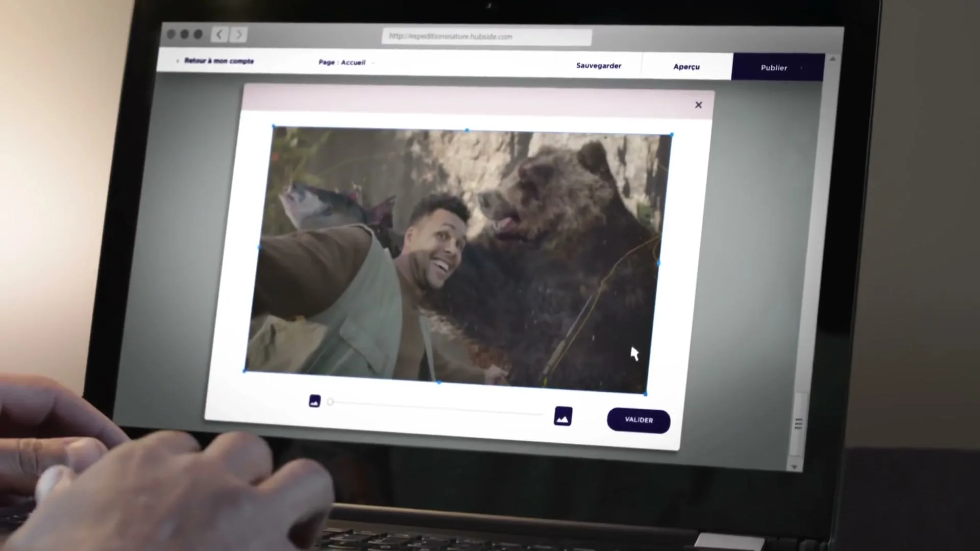Click the zoom slider handle
980x551 pixels.
coord(330,402)
